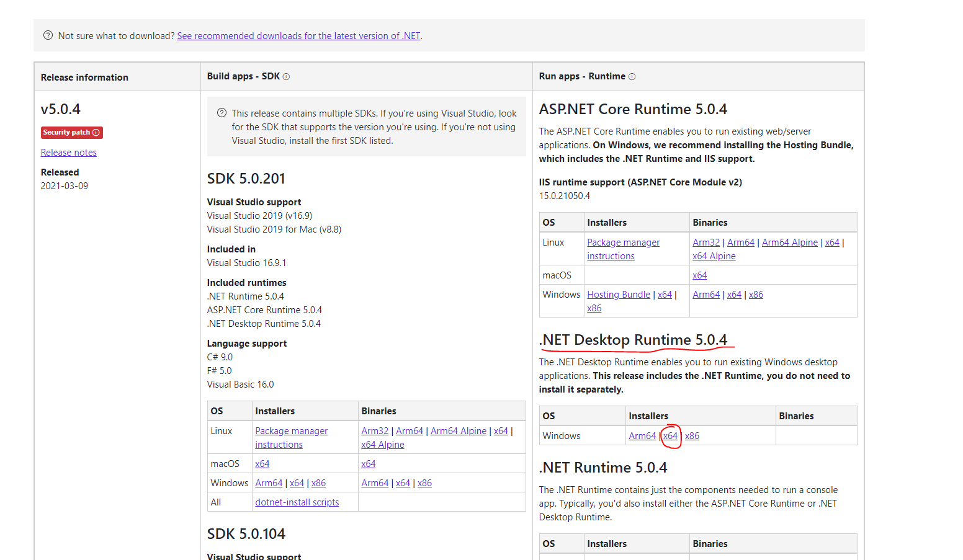Download ASP.NET Core Runtime Linux x64 binary

pos(832,242)
